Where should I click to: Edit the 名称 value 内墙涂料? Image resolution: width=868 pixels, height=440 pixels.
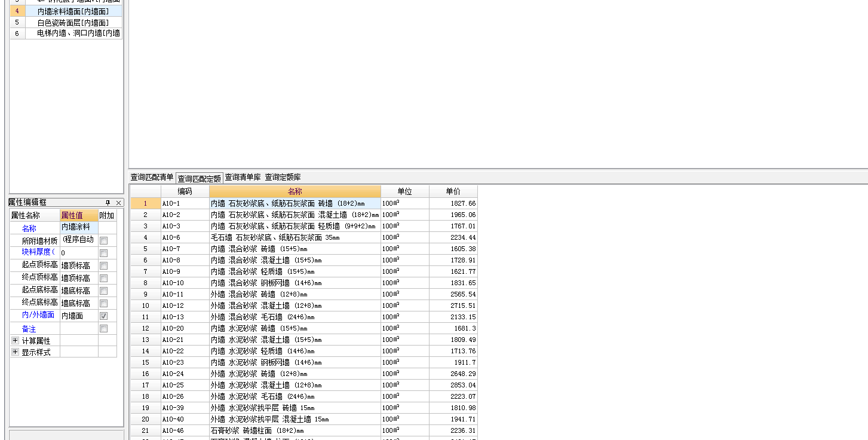(79, 228)
